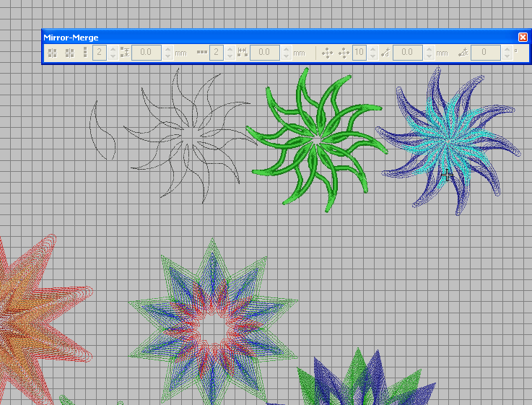Click the second Mirror-Merge array icon
This screenshot has height=405, width=532.
[69, 53]
